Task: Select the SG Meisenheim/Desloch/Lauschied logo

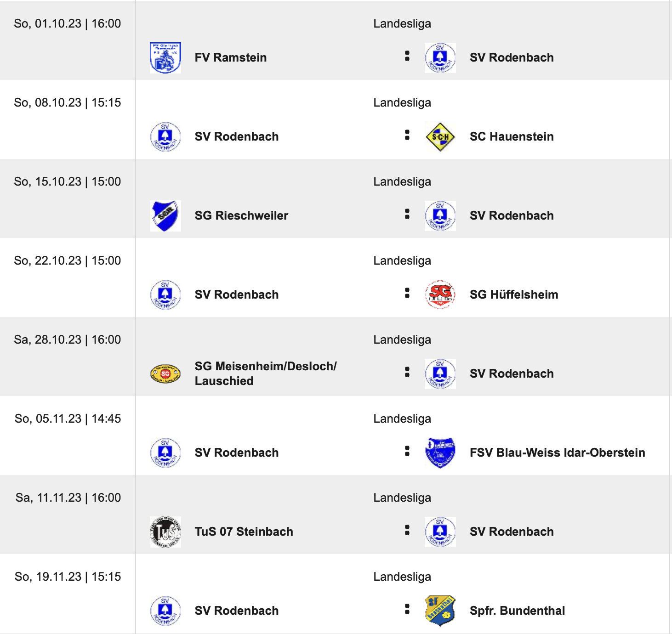Action: point(165,374)
